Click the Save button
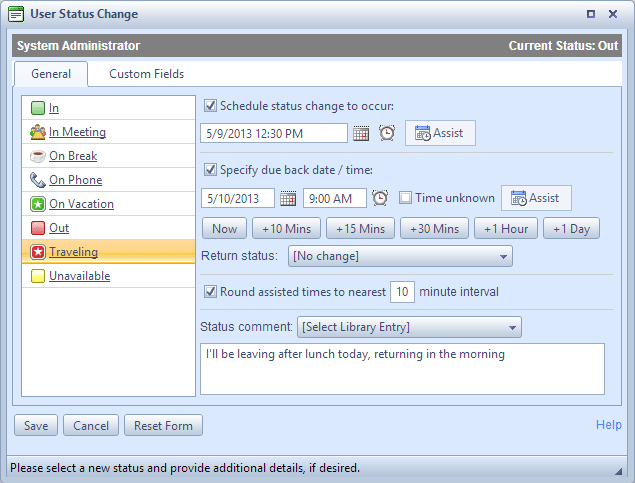This screenshot has height=483, width=635. pyautogui.click(x=36, y=425)
